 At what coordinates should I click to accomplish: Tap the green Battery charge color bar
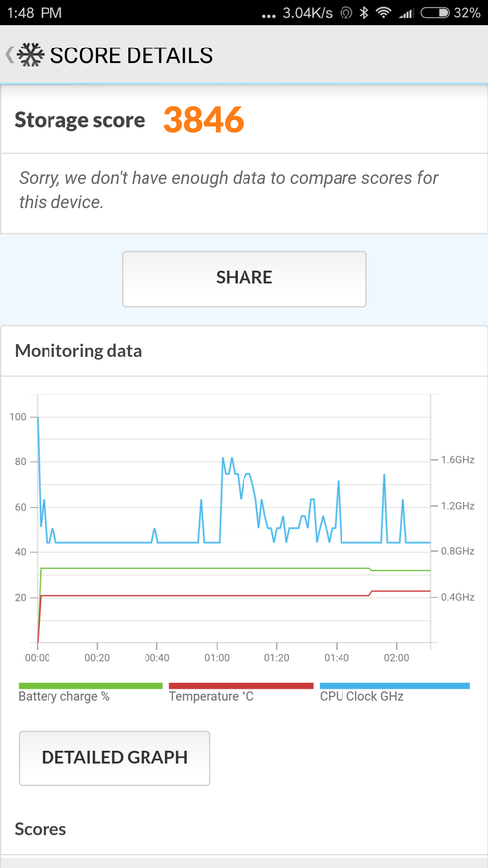click(91, 685)
